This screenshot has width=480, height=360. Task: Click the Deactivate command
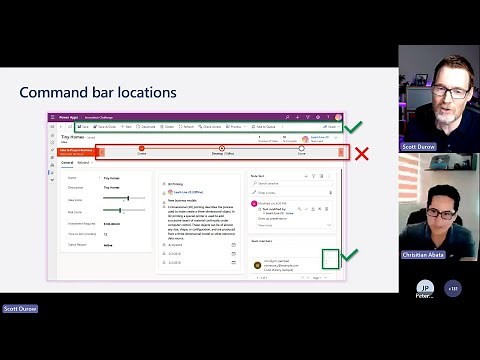coord(146,127)
